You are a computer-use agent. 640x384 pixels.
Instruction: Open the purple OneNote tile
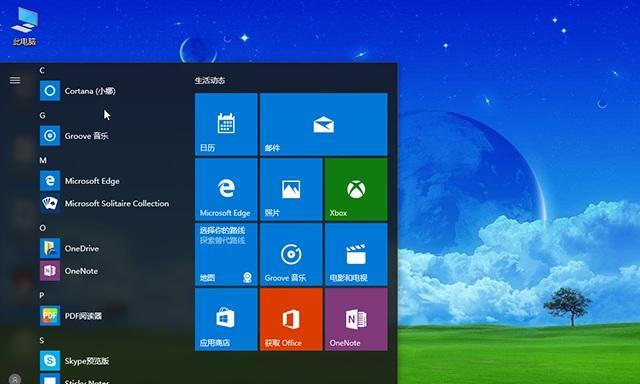tap(356, 319)
